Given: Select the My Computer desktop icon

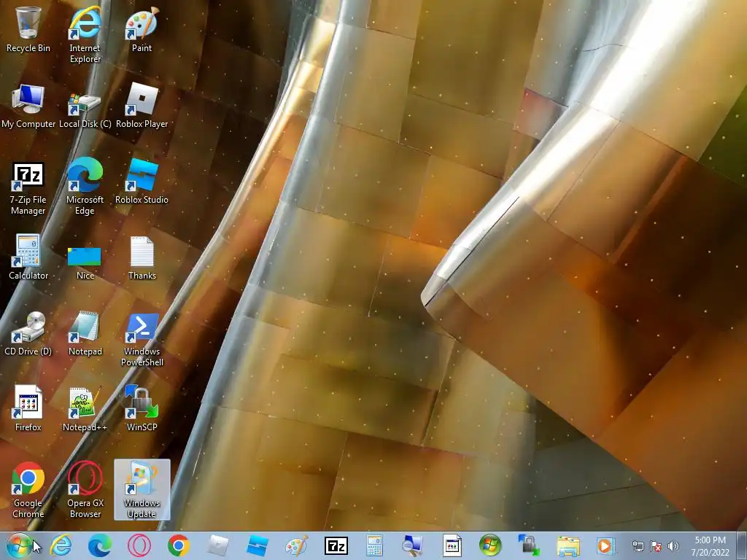Looking at the screenshot, I should (28, 106).
